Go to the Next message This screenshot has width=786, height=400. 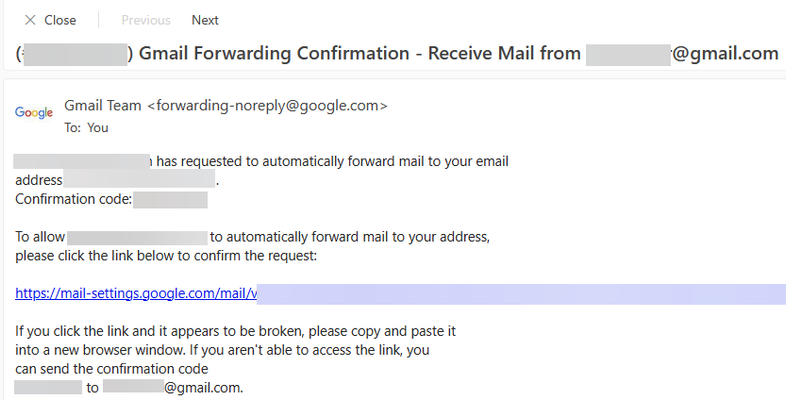(x=205, y=20)
